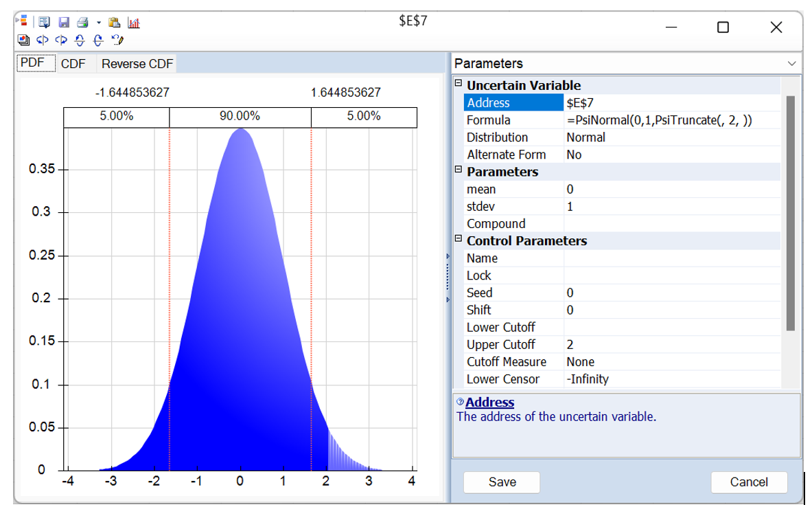Image resolution: width=812 pixels, height=507 pixels.
Task: Click the rotate chart clockwise icon
Action: click(x=96, y=39)
